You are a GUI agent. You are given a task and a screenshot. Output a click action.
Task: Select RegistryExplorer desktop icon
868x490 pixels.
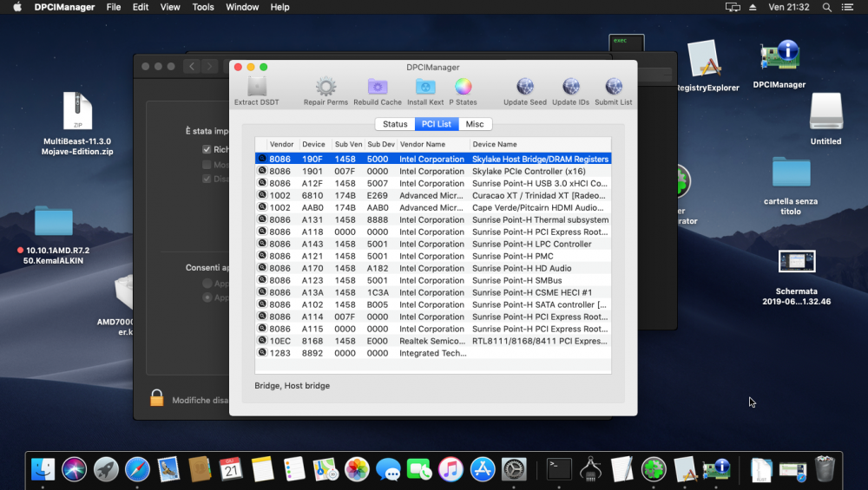(704, 59)
